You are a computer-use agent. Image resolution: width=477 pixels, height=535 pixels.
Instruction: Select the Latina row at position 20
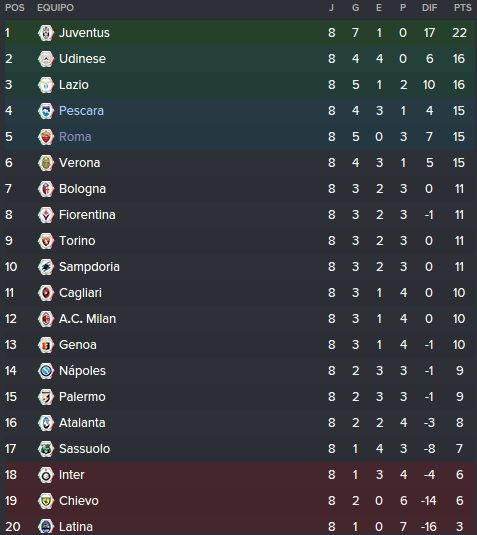click(238, 527)
